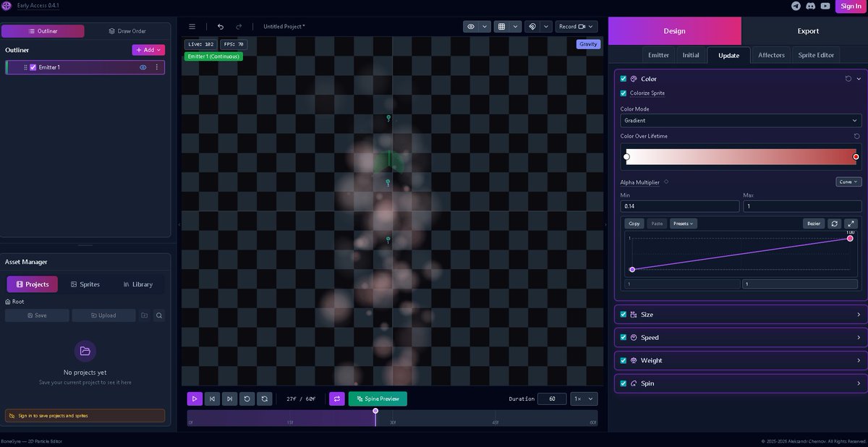Click the skip-to-end playback icon
This screenshot has width=868, height=447.
click(229, 399)
